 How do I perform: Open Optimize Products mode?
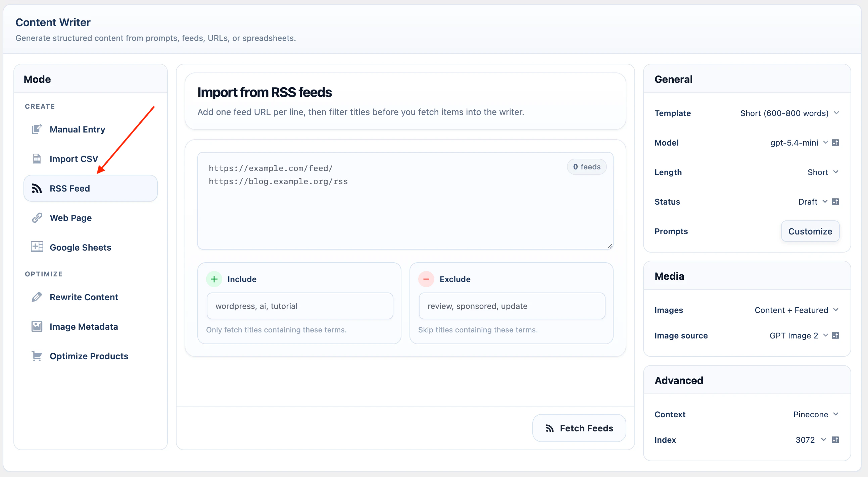click(90, 356)
